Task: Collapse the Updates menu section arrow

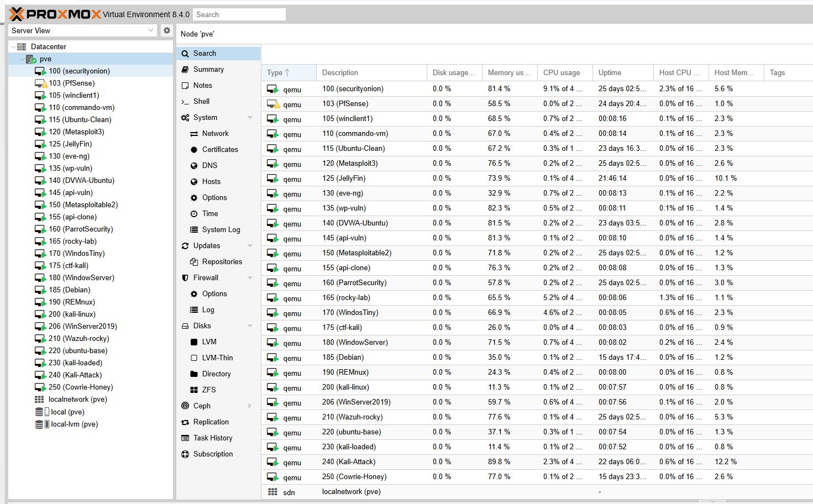Action: click(250, 246)
